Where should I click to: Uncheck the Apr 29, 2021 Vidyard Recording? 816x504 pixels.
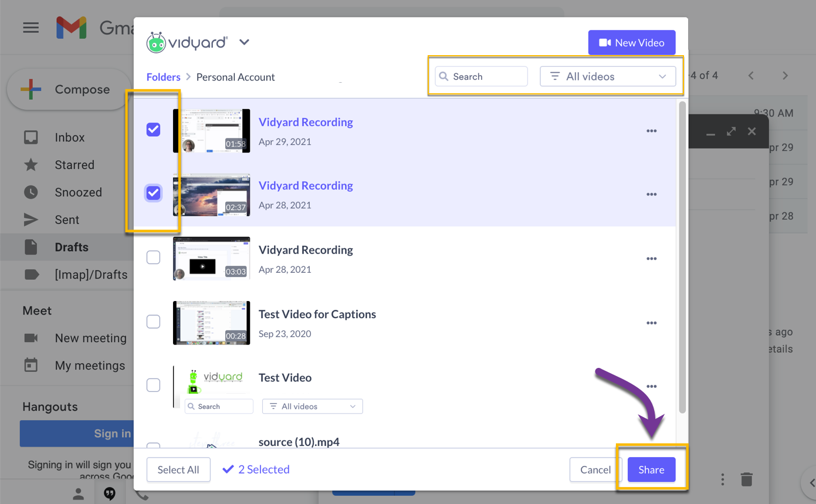click(x=153, y=129)
